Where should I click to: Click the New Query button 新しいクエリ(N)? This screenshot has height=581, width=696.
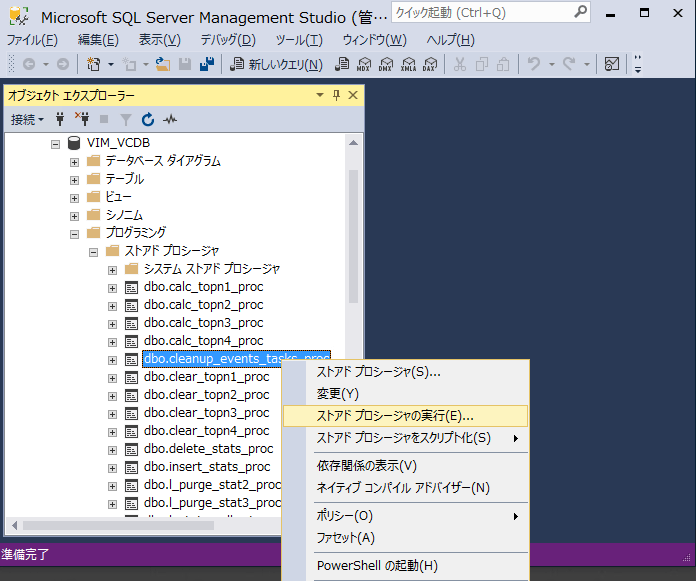tap(276, 64)
